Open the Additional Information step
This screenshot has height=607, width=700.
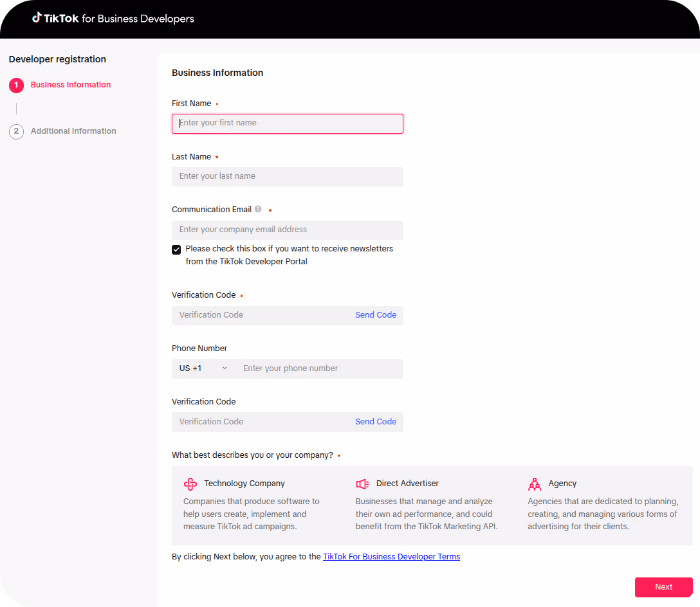[x=73, y=131]
